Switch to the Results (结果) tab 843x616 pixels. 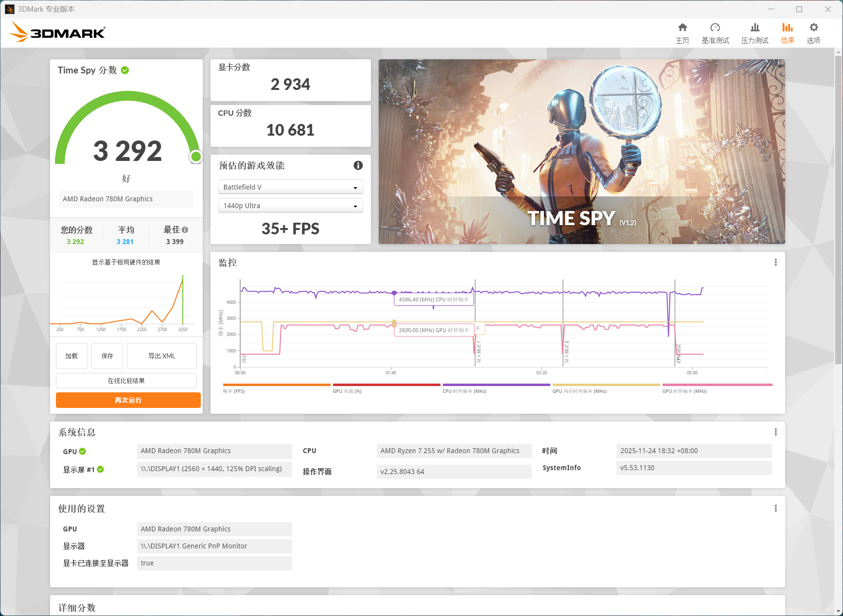(788, 33)
